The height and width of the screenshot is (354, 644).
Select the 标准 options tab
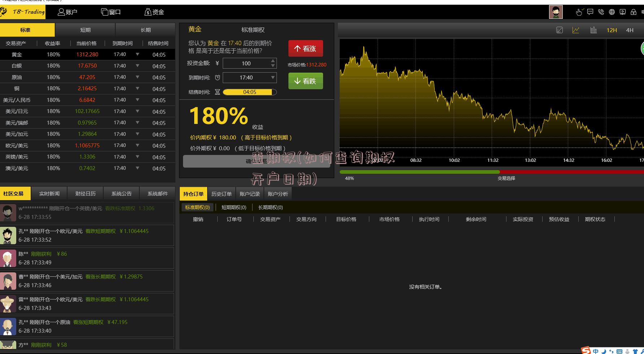point(27,30)
